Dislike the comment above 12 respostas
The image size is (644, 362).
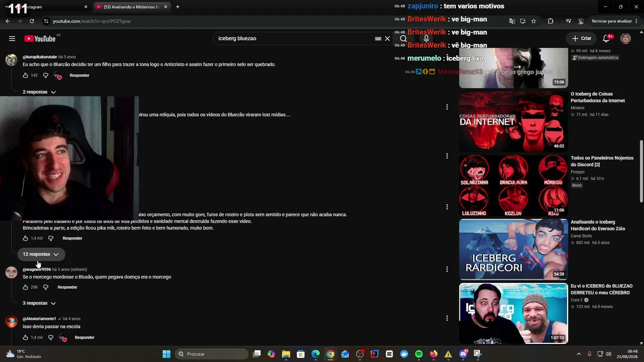[50, 238]
